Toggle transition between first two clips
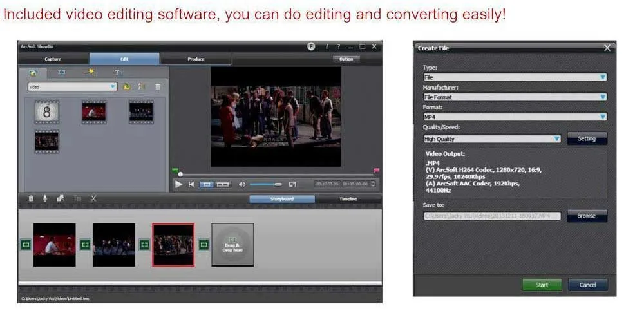Screen dimensions: 644x313 [85, 245]
